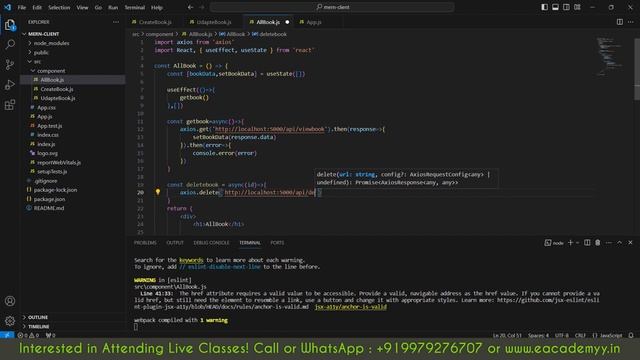Open UdapteBook.js in the explorer tree
This screenshot has width=640, height=360.
[x=58, y=98]
